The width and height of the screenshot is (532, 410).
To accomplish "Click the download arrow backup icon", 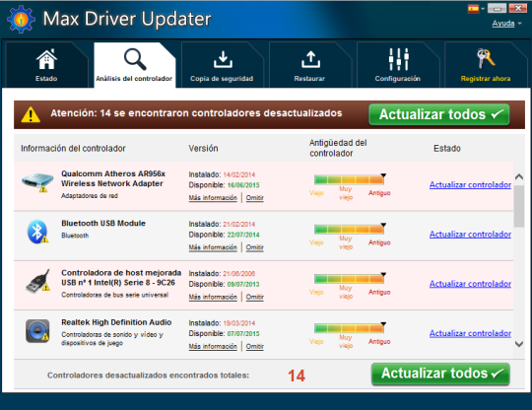I will tap(223, 59).
